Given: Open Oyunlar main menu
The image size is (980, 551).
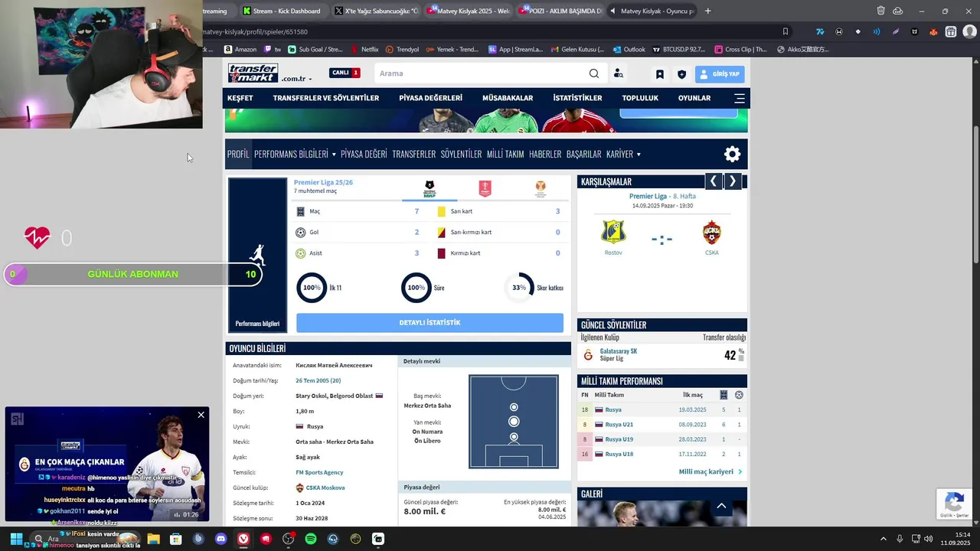Looking at the screenshot, I should point(694,98).
